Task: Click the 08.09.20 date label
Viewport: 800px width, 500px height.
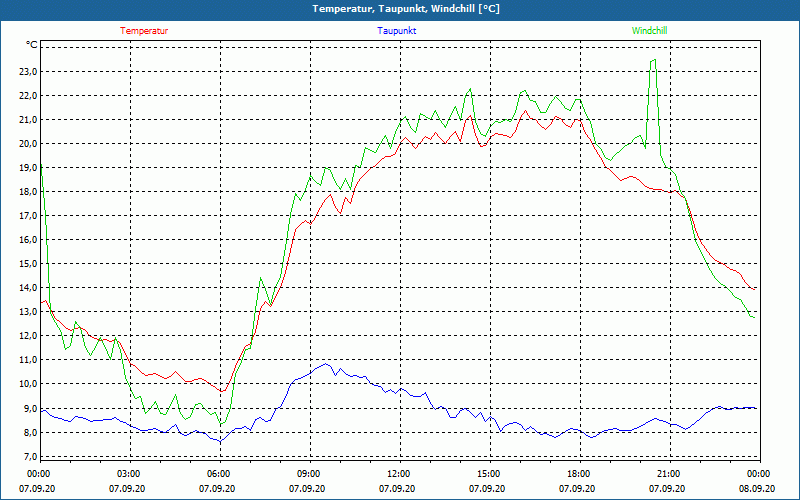Action: click(x=757, y=489)
